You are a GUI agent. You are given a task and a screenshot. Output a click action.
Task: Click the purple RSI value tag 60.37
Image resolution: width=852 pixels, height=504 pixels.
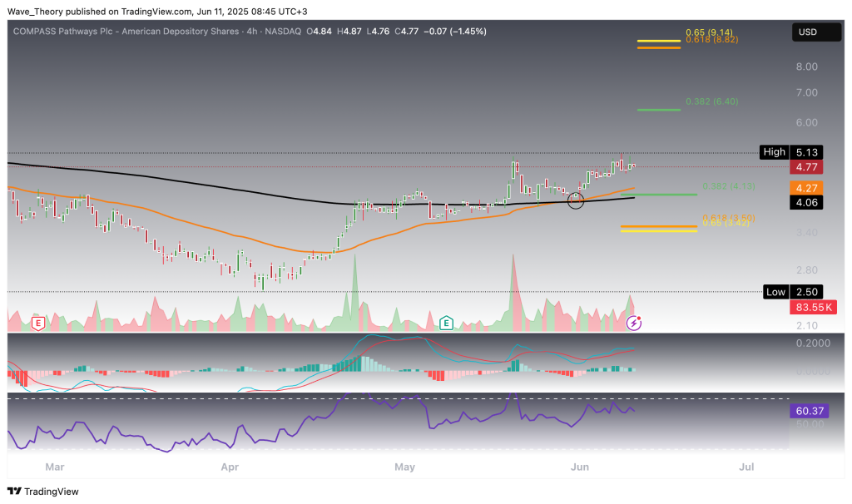(x=810, y=411)
